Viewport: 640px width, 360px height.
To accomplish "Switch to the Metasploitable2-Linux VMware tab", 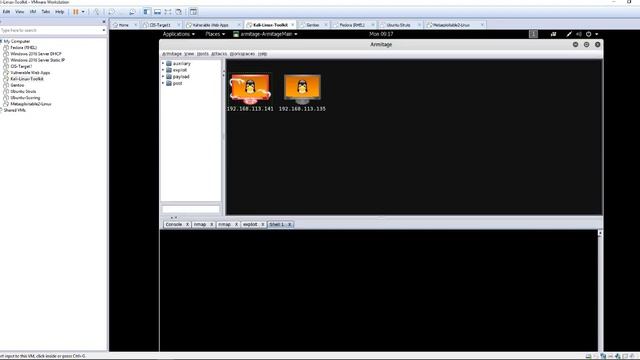I will point(451,25).
